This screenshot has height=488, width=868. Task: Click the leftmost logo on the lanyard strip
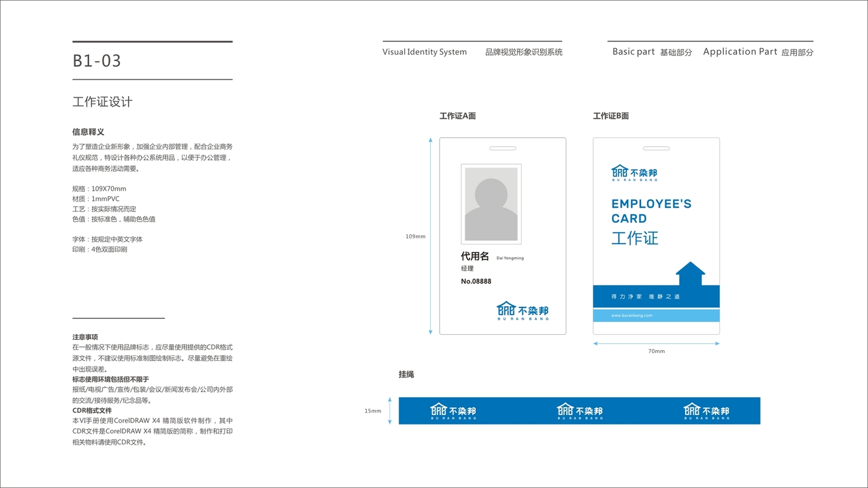pos(453,411)
